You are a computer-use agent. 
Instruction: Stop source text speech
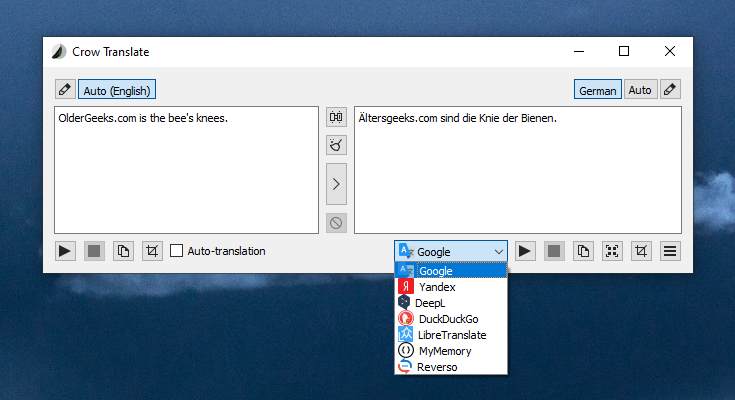point(94,251)
